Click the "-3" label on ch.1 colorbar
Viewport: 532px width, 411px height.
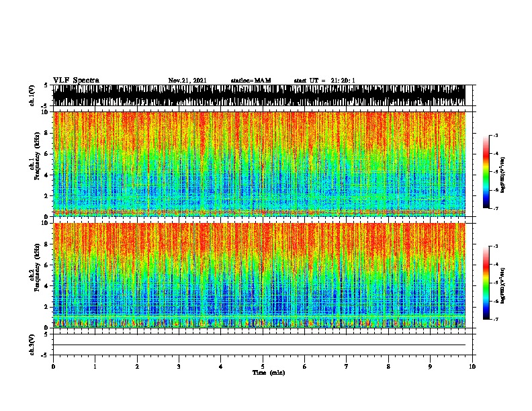(x=496, y=135)
